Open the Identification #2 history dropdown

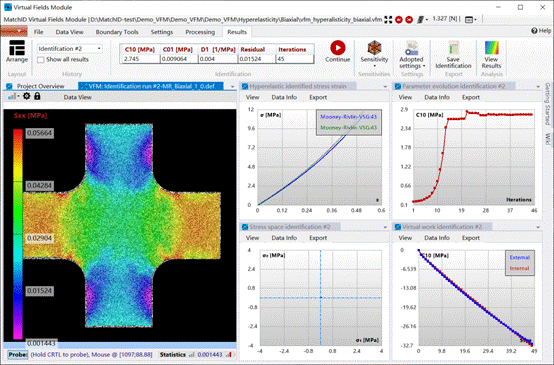[x=70, y=49]
